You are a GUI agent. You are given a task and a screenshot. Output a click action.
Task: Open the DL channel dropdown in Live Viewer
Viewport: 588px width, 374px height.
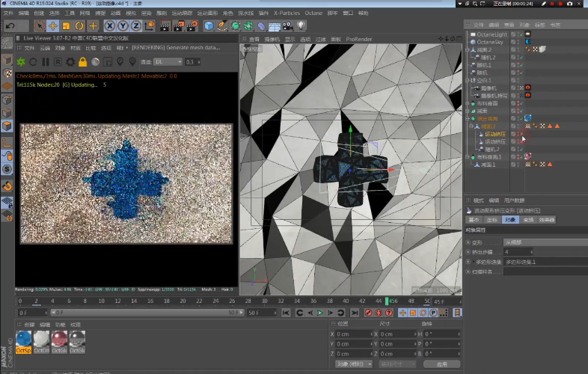pos(167,62)
